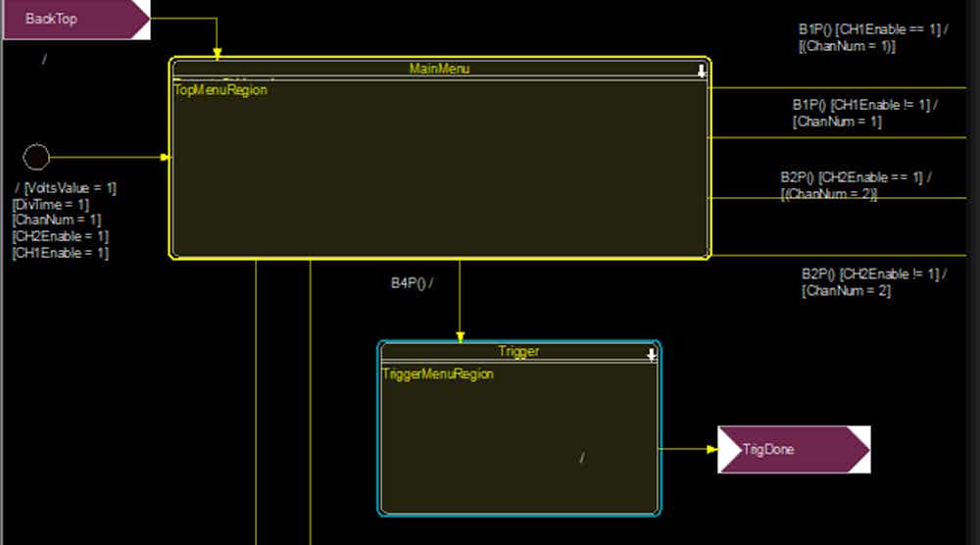Select the TrigDone connector shape

coord(793,450)
